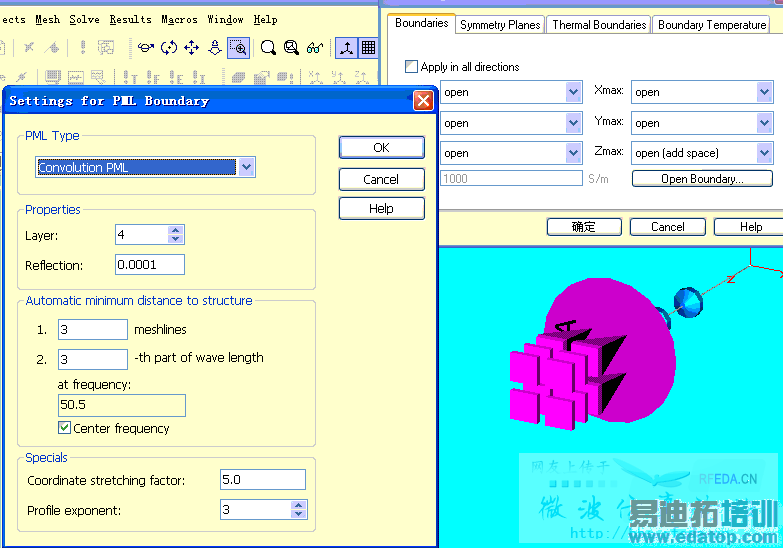Click the greyed-out solid block icon left of the X, Y, Z icons
The height and width of the screenshot is (548, 783).
(x=238, y=77)
